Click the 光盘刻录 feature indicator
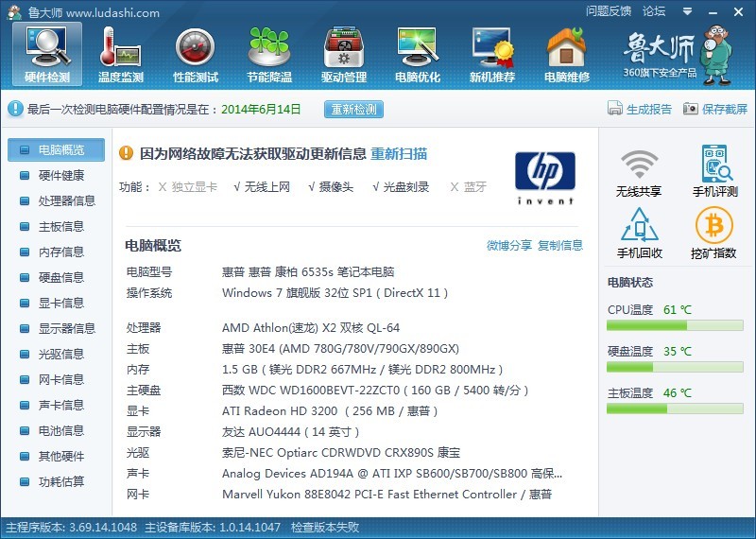 click(x=401, y=187)
